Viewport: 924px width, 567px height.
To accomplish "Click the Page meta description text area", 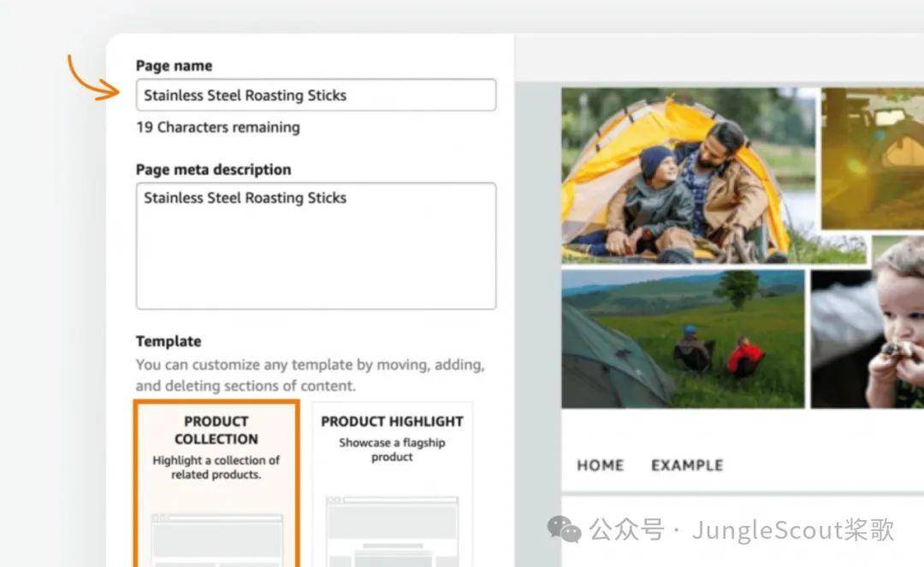I will [x=316, y=246].
